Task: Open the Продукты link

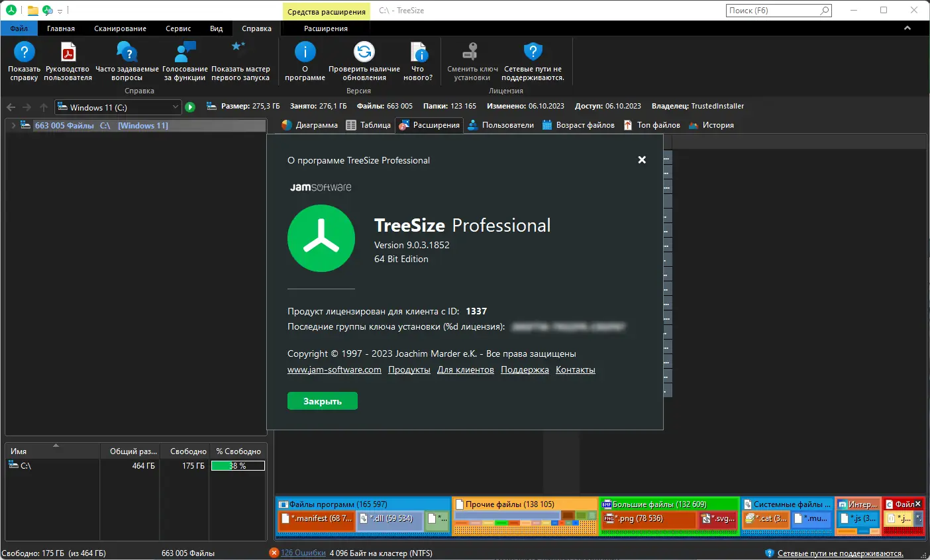Action: pos(409,370)
